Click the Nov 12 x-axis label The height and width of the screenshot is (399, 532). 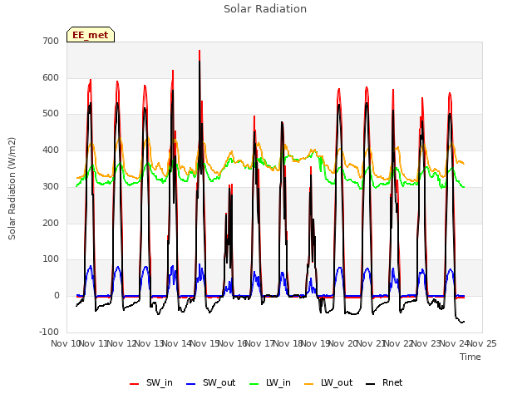pyautogui.click(x=122, y=343)
